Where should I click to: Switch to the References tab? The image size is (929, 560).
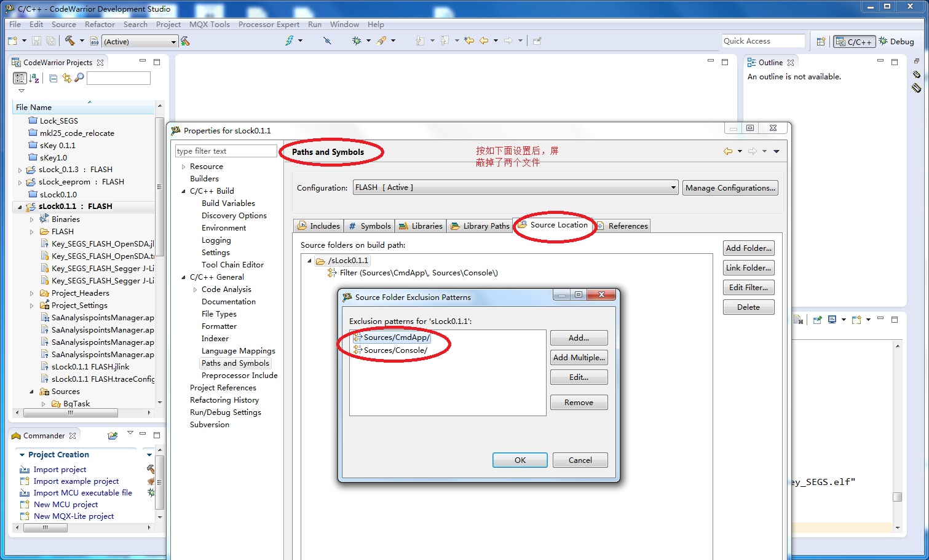tap(622, 226)
